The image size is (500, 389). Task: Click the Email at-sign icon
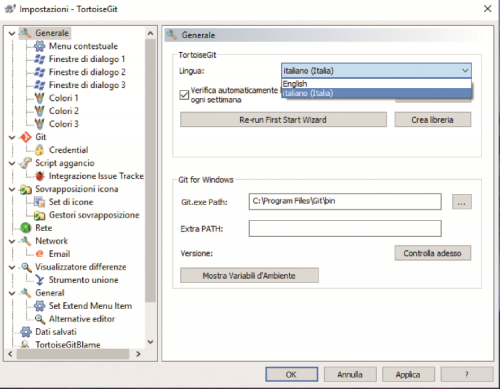pos(39,254)
